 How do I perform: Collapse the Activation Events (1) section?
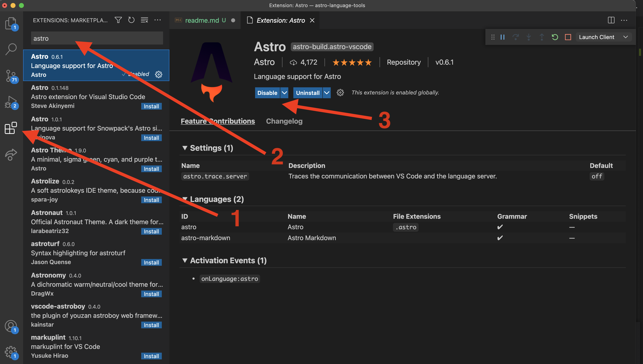click(185, 261)
